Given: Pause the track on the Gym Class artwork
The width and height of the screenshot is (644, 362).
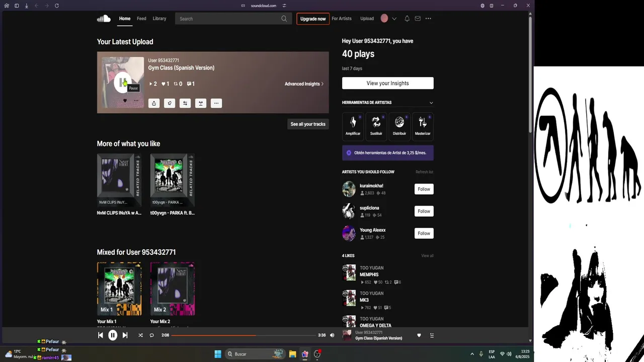Looking at the screenshot, I should click(123, 82).
